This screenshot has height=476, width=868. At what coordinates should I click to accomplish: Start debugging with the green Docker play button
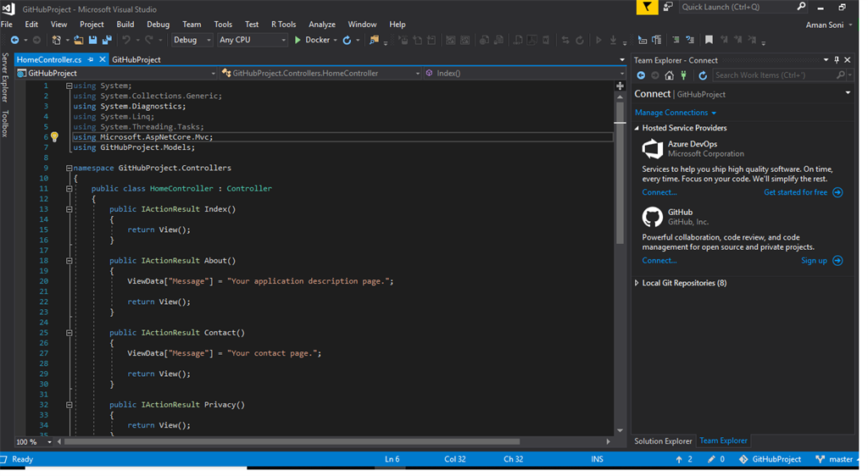298,40
